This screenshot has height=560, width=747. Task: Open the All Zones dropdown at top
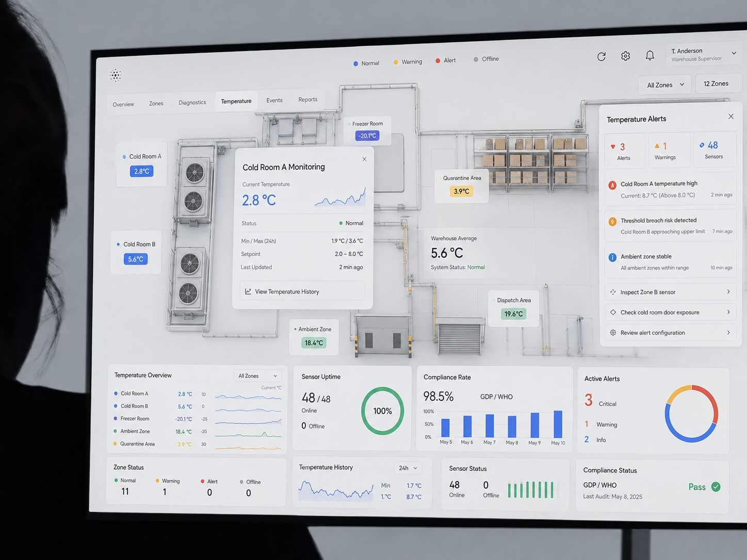[665, 85]
